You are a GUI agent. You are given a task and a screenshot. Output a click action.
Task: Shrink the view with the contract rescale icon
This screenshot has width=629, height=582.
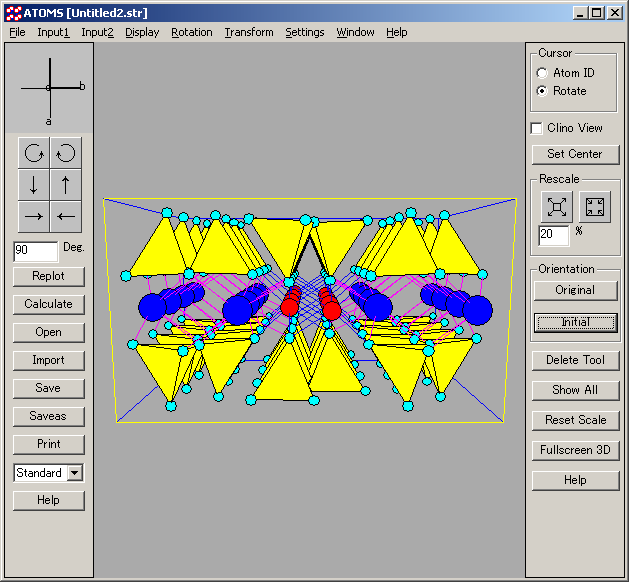(595, 207)
